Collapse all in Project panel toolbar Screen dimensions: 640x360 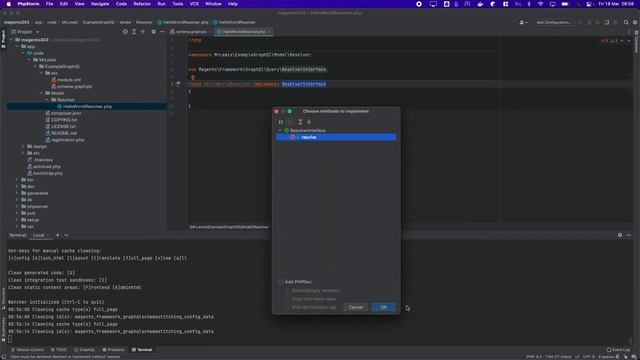[142, 32]
